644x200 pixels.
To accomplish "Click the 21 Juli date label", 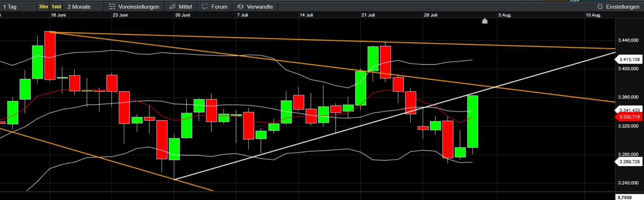I will pos(368,15).
